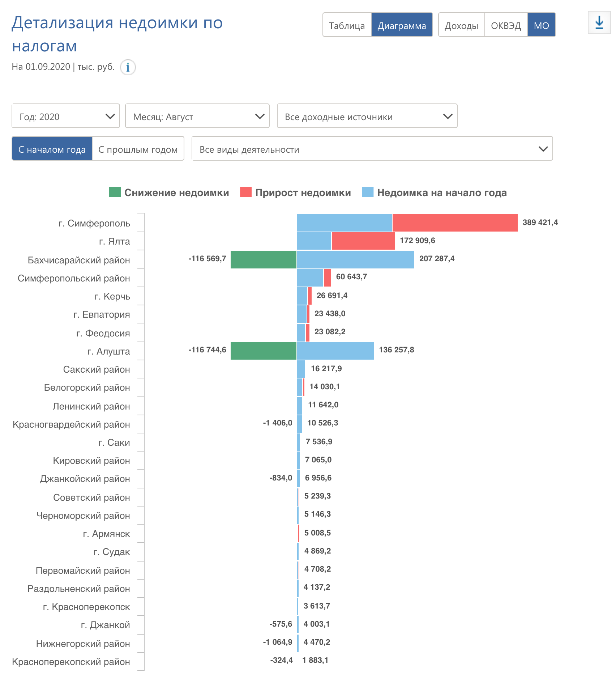Select 'С началом года' comparison
616x678 pixels.
pyautogui.click(x=52, y=149)
